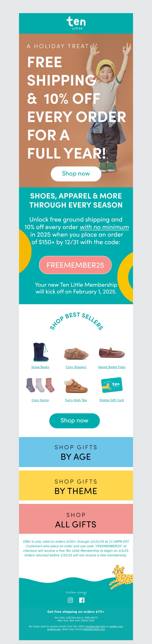Click the hello@tenlittle.com email link

tap(94, 629)
